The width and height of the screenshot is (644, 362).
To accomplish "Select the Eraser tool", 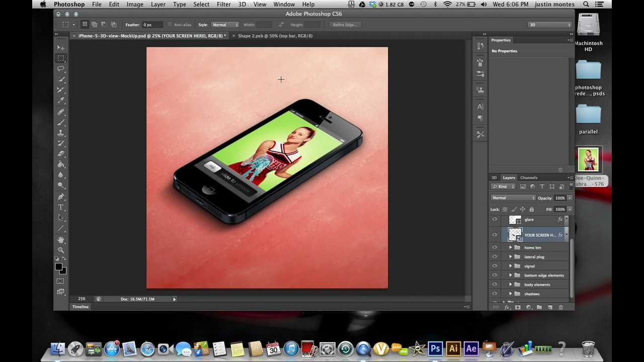I will coord(61,154).
